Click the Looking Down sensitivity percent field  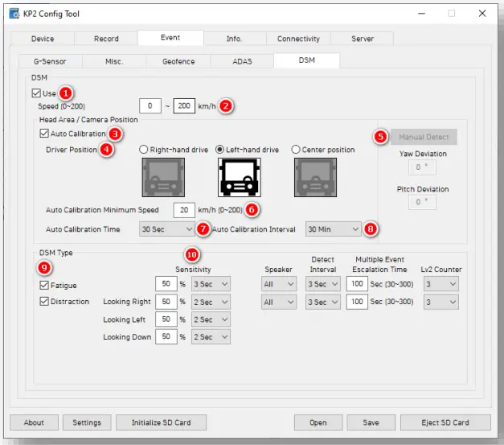coord(166,336)
